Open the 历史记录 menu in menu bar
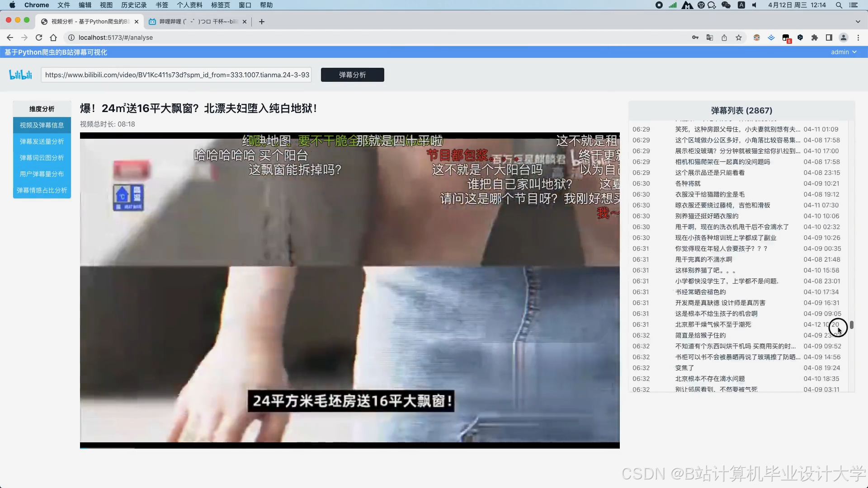Image resolution: width=868 pixels, height=488 pixels. [134, 5]
